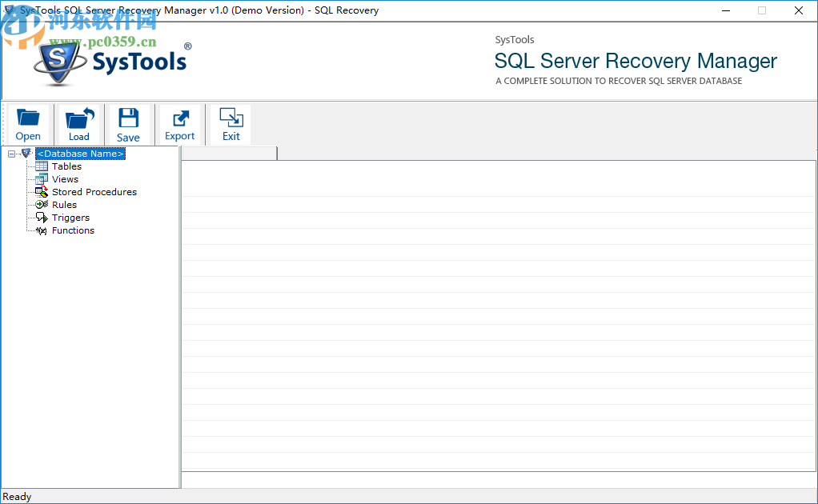
Task: Click the Functions icon in the tree
Action: [x=41, y=230]
